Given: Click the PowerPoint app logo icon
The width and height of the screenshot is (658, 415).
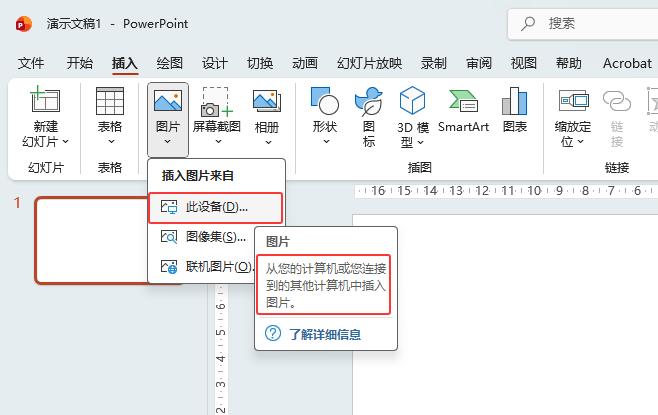Looking at the screenshot, I should [24, 24].
